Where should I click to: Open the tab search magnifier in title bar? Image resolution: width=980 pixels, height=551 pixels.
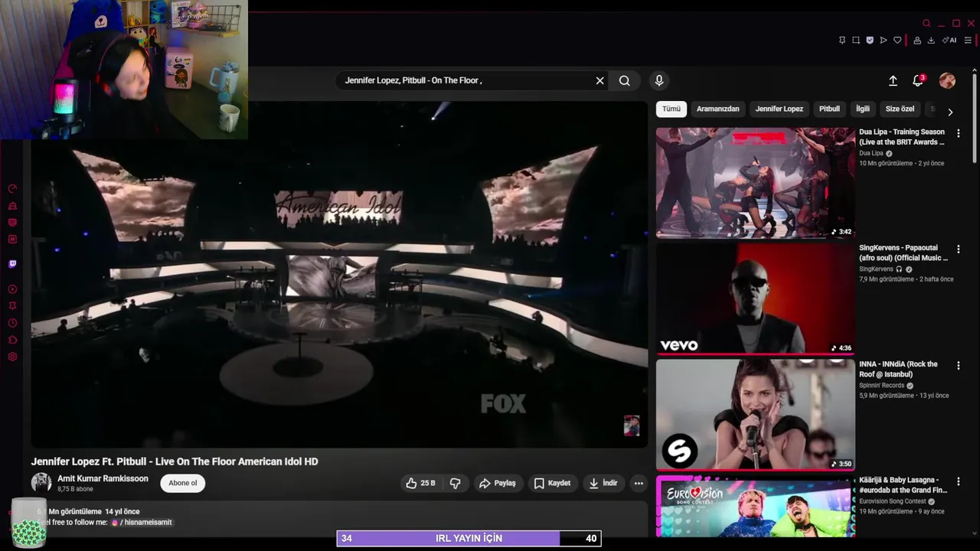pos(926,24)
